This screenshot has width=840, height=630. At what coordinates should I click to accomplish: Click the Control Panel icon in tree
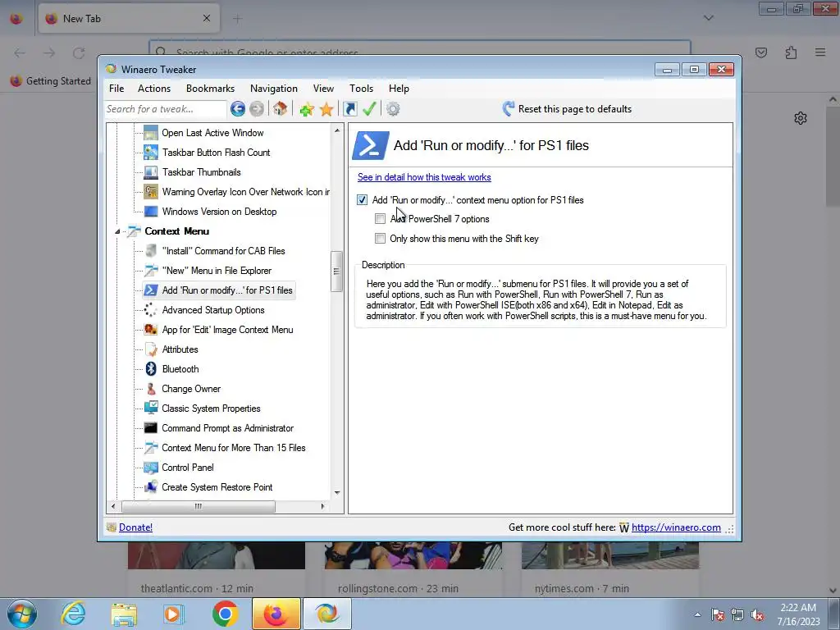(x=151, y=468)
